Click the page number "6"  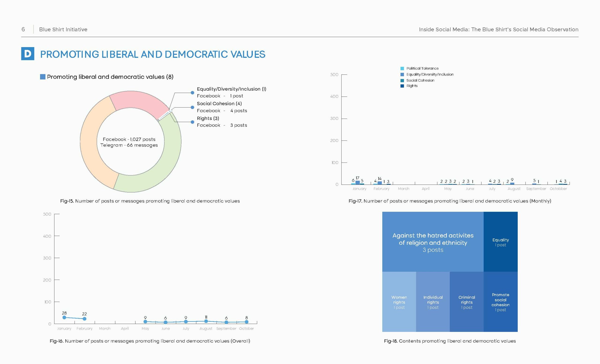click(23, 30)
